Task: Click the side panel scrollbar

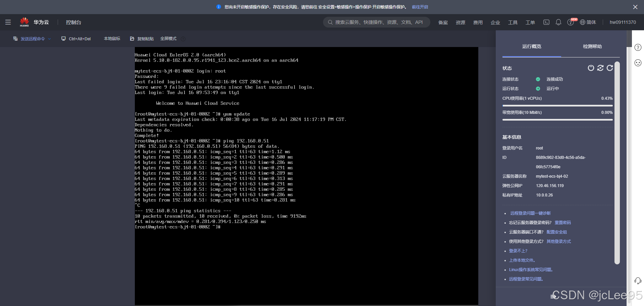Action: coord(617,163)
